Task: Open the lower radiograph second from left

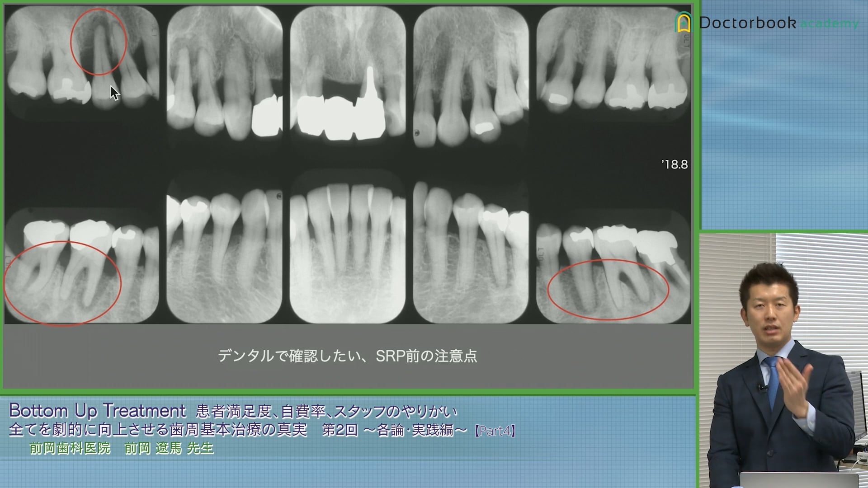Action: click(225, 252)
